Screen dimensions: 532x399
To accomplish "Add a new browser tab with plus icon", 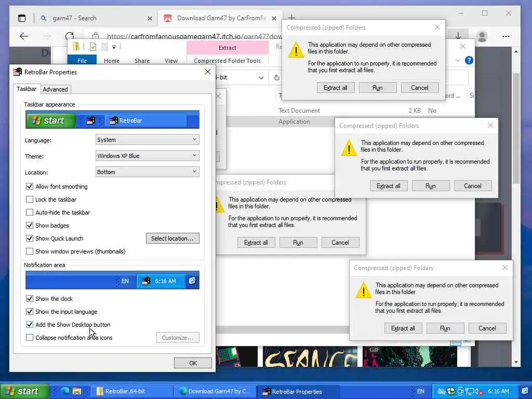I will [x=291, y=17].
